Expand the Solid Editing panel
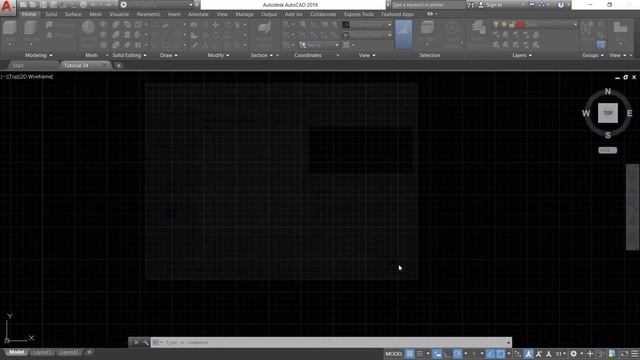This screenshot has width=640, height=360. (129, 55)
